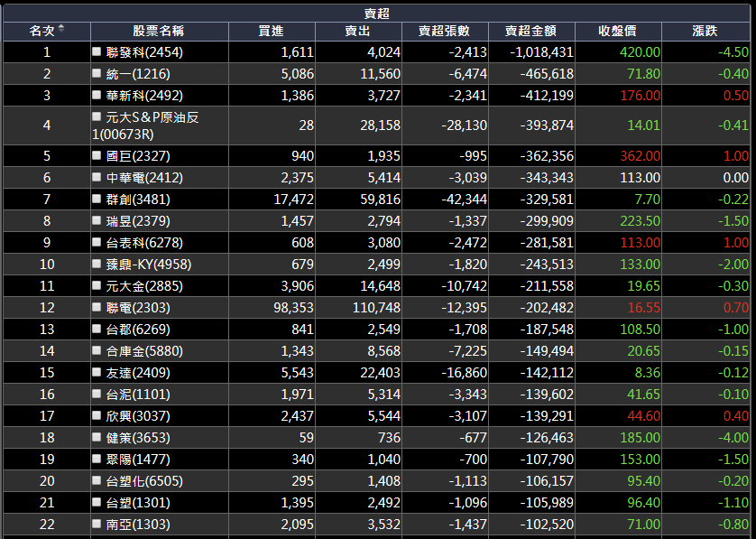Open stock name 聯發科(2454)

click(144, 52)
